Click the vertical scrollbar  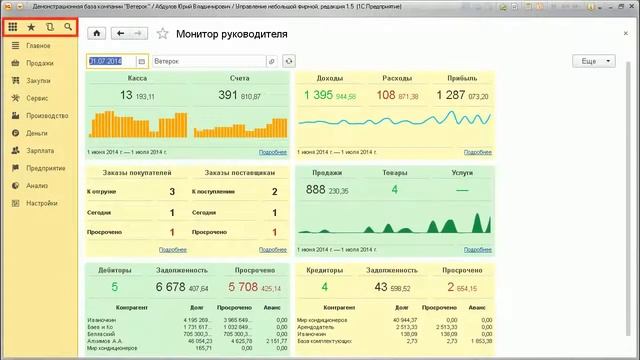(629, 198)
